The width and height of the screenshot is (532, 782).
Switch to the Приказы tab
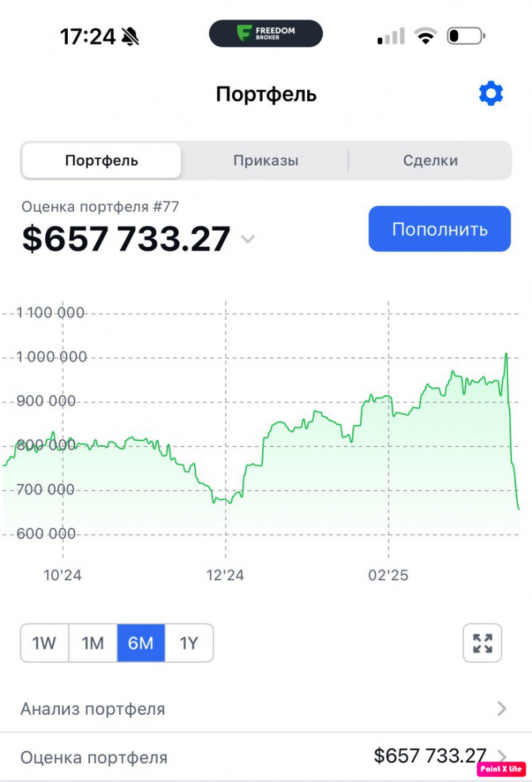pyautogui.click(x=265, y=160)
